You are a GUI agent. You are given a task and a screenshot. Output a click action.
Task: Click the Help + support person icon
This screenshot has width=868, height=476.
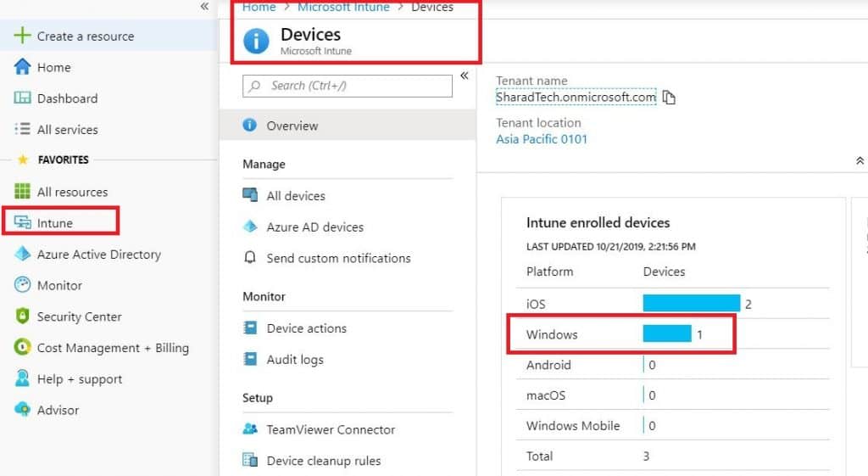click(22, 378)
